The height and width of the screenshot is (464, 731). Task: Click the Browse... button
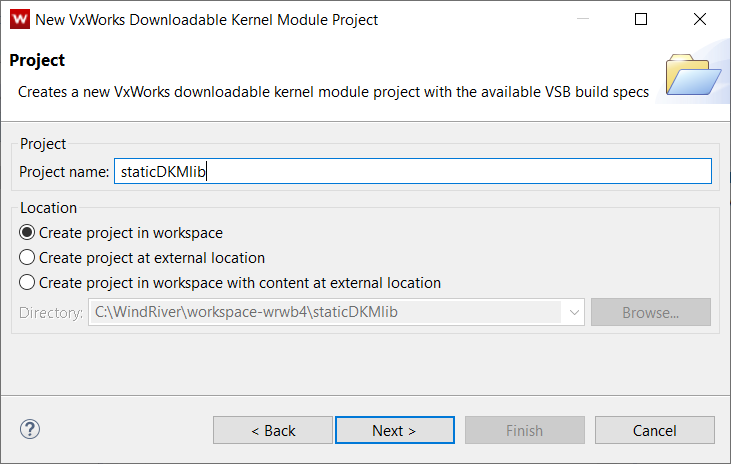tap(651, 312)
